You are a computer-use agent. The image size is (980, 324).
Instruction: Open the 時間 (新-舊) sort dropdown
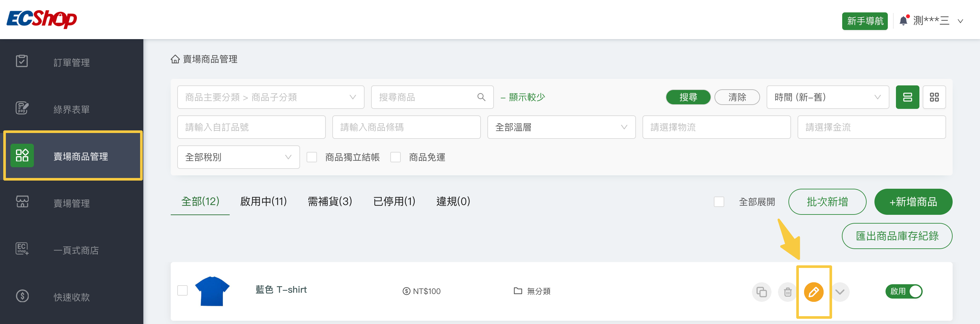pos(828,97)
